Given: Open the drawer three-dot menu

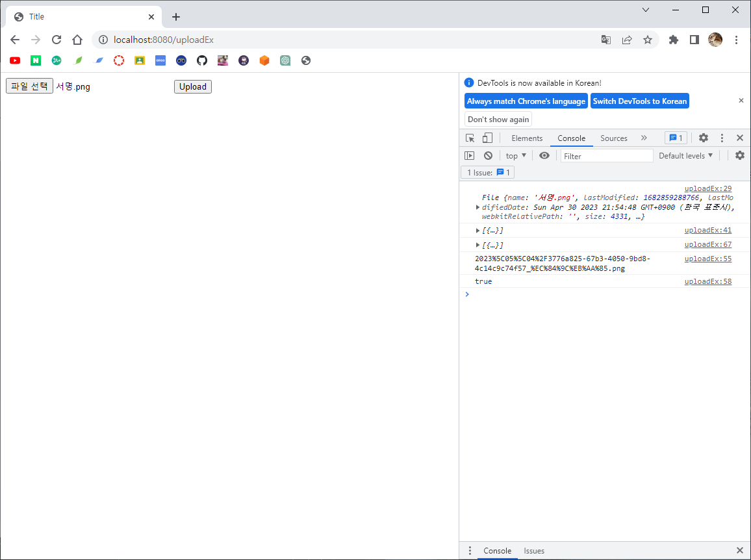Looking at the screenshot, I should (x=470, y=551).
